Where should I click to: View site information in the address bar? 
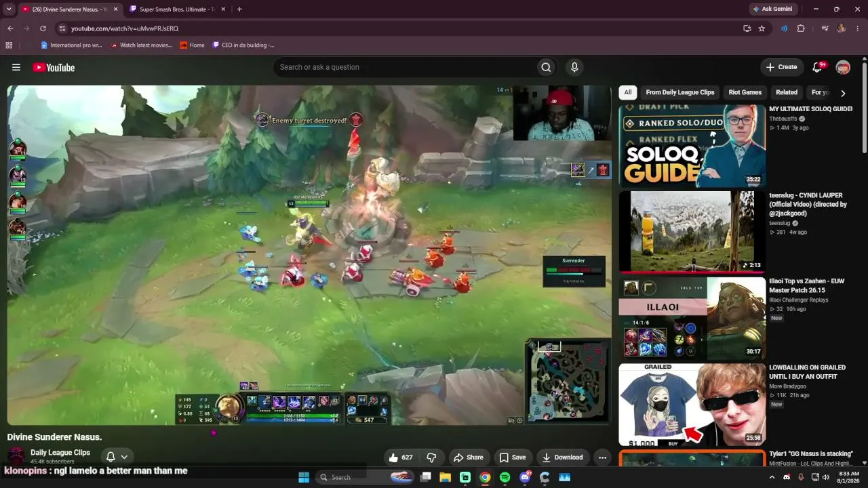pos(62,28)
